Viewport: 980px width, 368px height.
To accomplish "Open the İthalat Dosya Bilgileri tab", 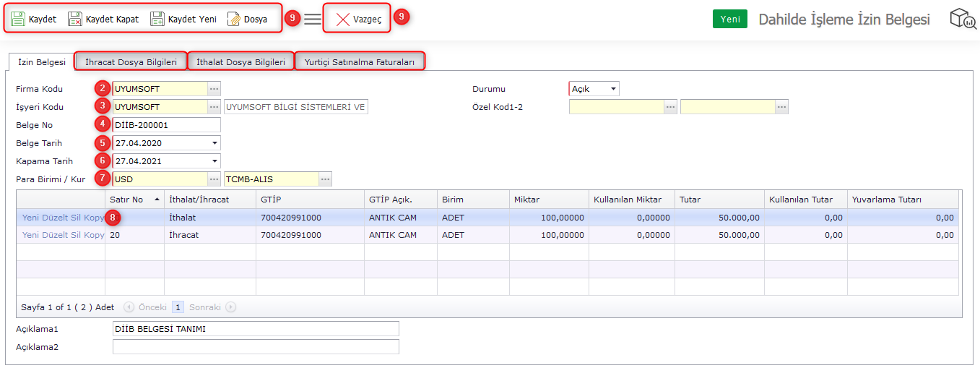I will click(240, 62).
